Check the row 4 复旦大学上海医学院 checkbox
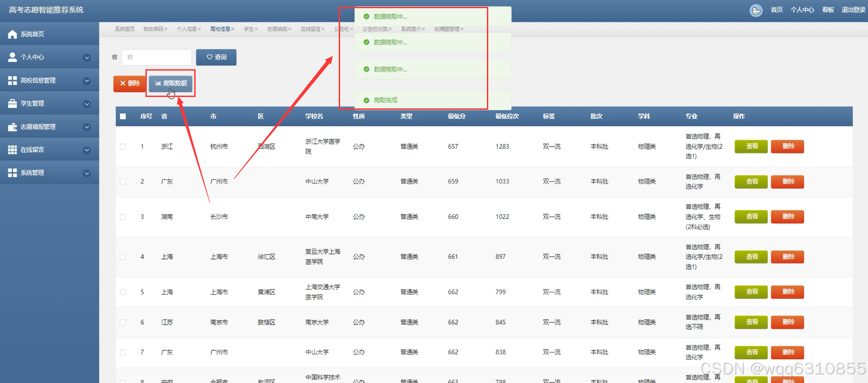The width and height of the screenshot is (868, 383). pyautogui.click(x=123, y=257)
